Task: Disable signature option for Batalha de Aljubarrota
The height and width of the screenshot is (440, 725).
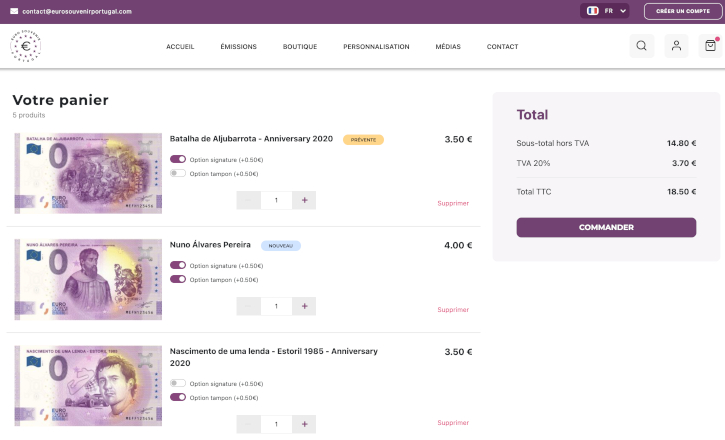Action: coord(178,159)
